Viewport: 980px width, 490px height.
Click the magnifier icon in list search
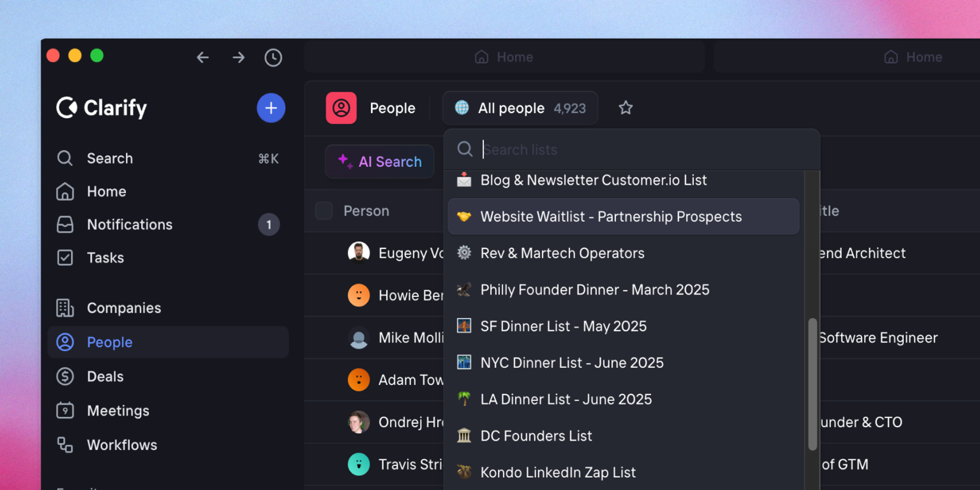tap(465, 149)
